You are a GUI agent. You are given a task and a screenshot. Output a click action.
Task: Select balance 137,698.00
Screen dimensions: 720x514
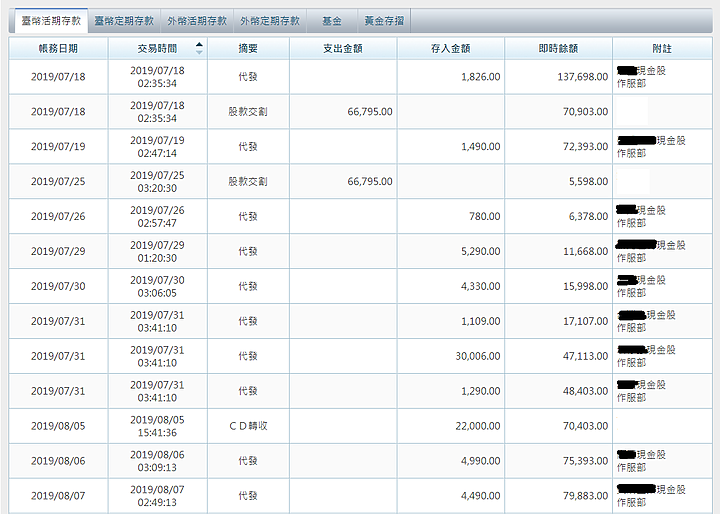[x=583, y=77]
